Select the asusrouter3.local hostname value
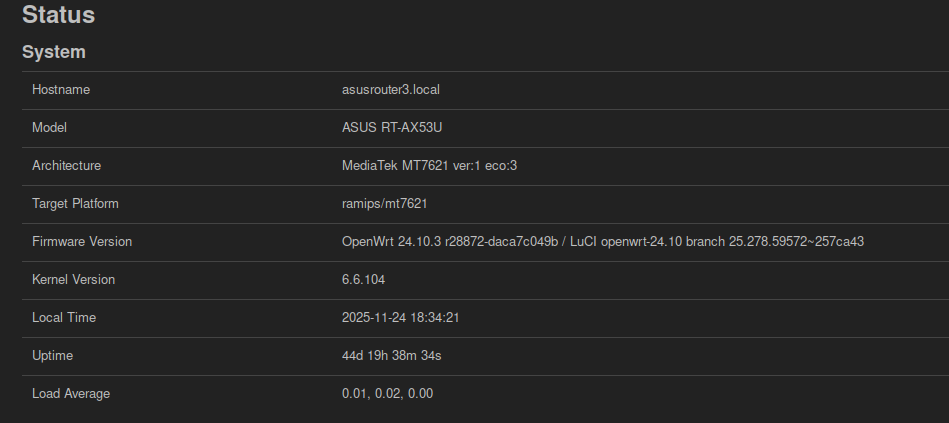 coord(391,90)
